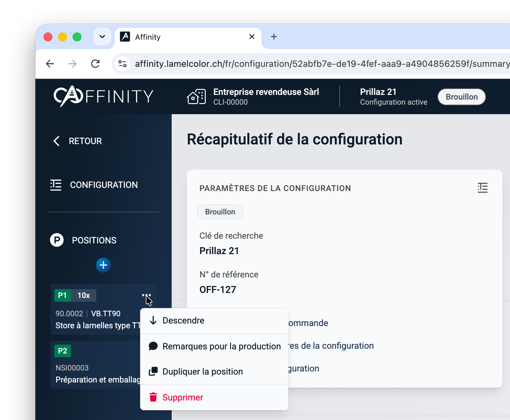Select the P1 green position badge
Screen dimensions: 510x420
(62, 295)
